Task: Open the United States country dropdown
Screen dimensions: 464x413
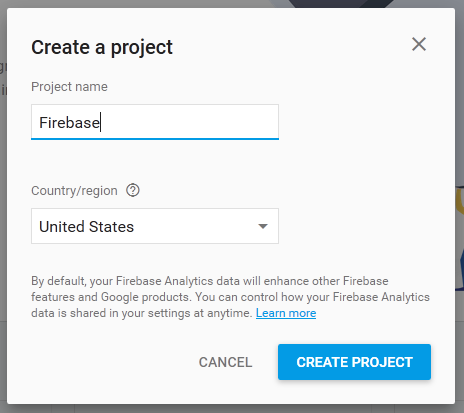Action: click(x=155, y=226)
